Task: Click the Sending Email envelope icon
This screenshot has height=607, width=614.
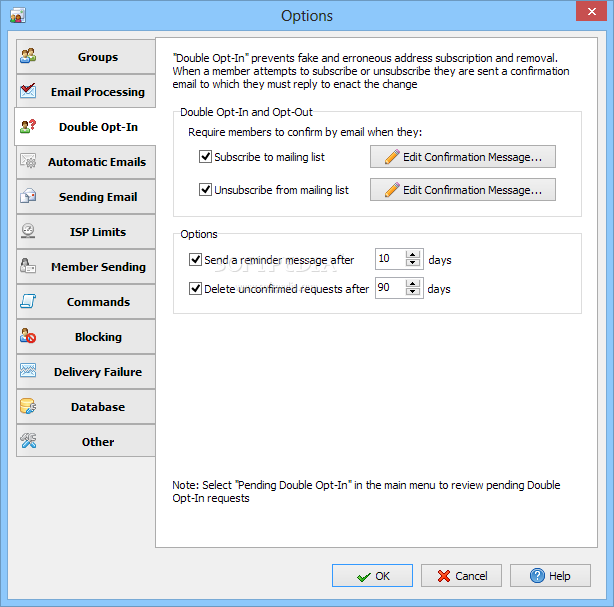Action: pos(28,196)
